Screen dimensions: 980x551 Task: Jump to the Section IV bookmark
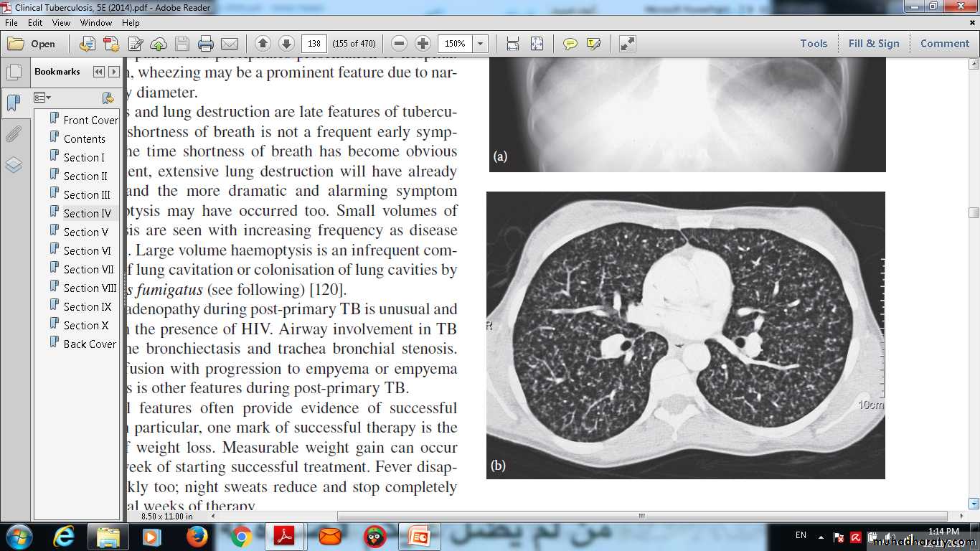click(x=87, y=213)
